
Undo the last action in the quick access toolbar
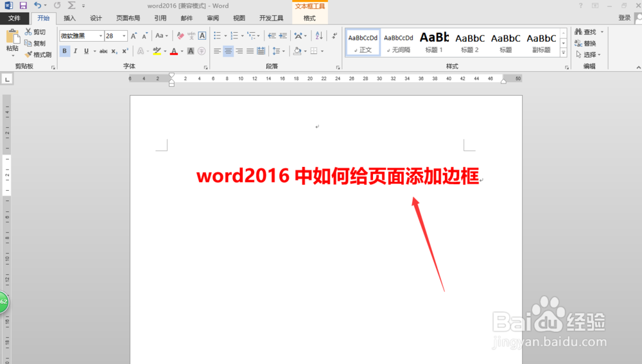coord(38,5)
